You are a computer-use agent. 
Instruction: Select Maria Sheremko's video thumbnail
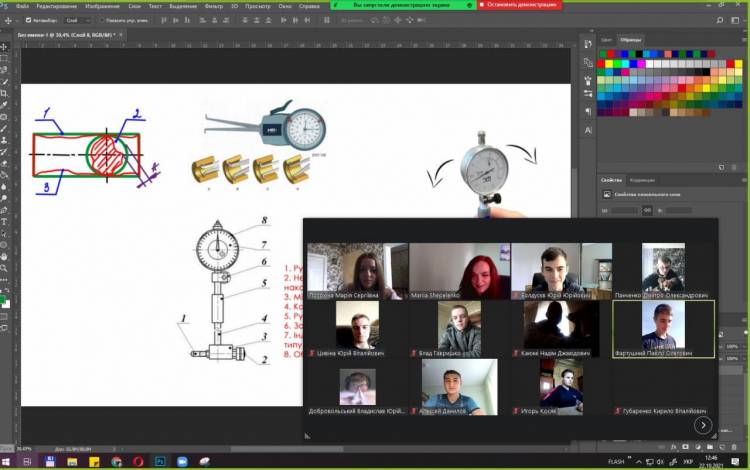tap(459, 270)
